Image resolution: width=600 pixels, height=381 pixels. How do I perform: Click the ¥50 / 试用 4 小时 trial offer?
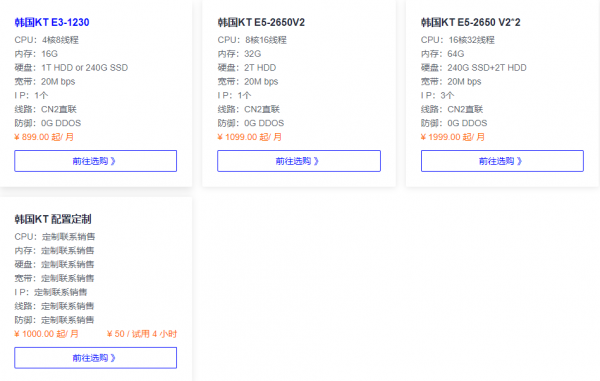(142, 334)
